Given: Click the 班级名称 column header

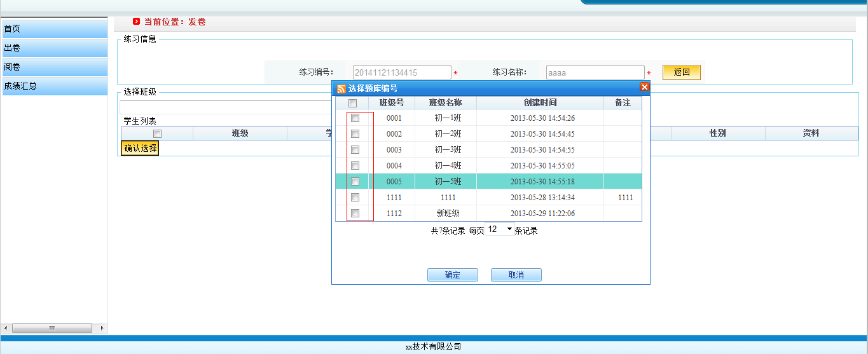Looking at the screenshot, I should tap(445, 102).
